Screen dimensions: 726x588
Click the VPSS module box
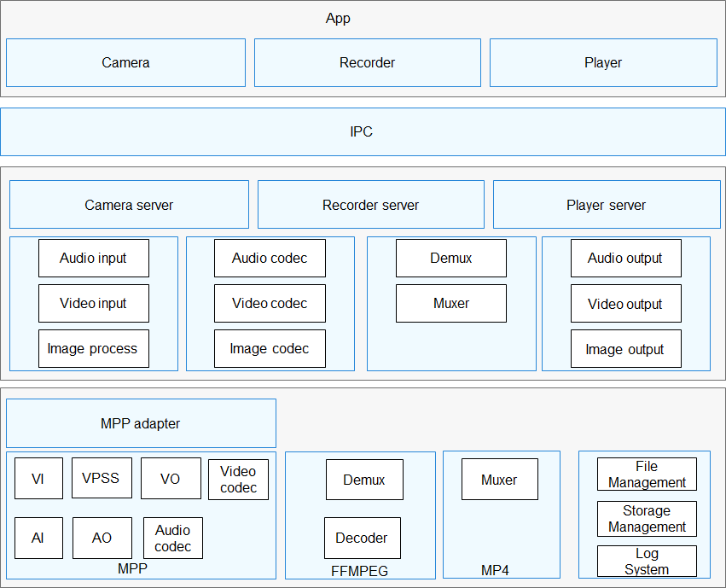tap(102, 478)
